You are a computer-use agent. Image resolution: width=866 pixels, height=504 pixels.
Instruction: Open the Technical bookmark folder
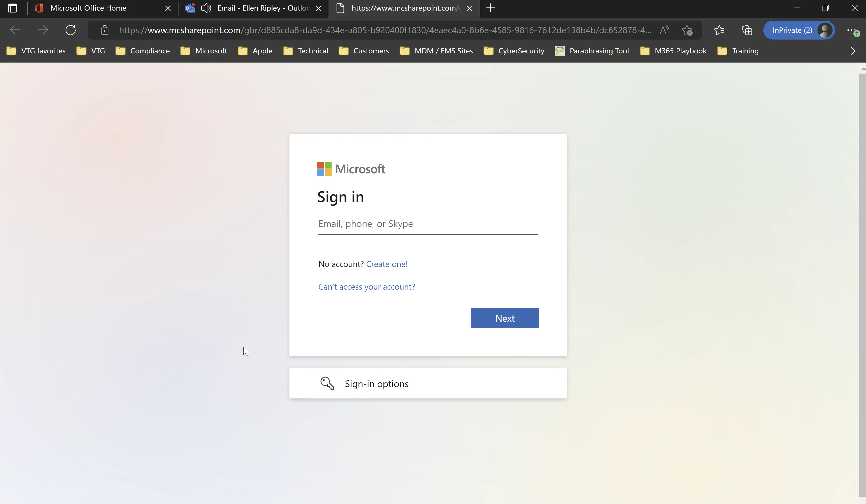click(x=306, y=51)
